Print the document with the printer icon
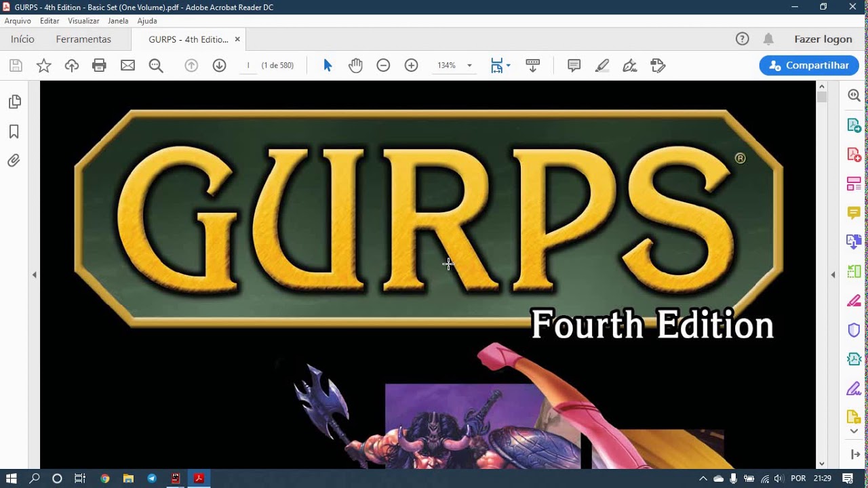868x488 pixels. point(100,66)
